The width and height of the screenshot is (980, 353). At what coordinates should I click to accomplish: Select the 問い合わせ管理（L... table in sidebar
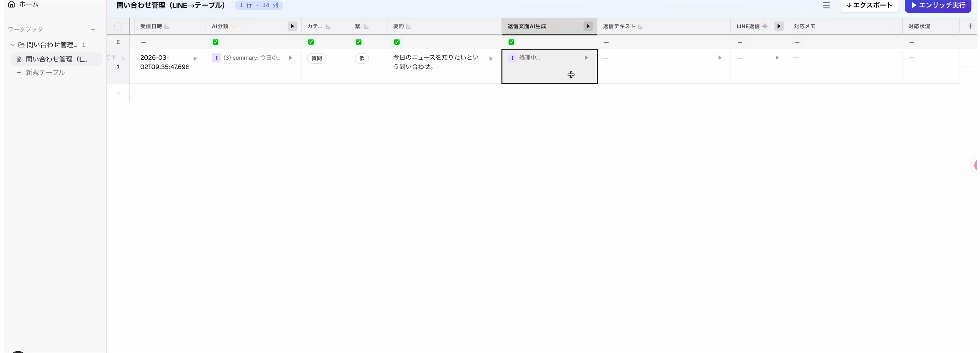(56, 59)
